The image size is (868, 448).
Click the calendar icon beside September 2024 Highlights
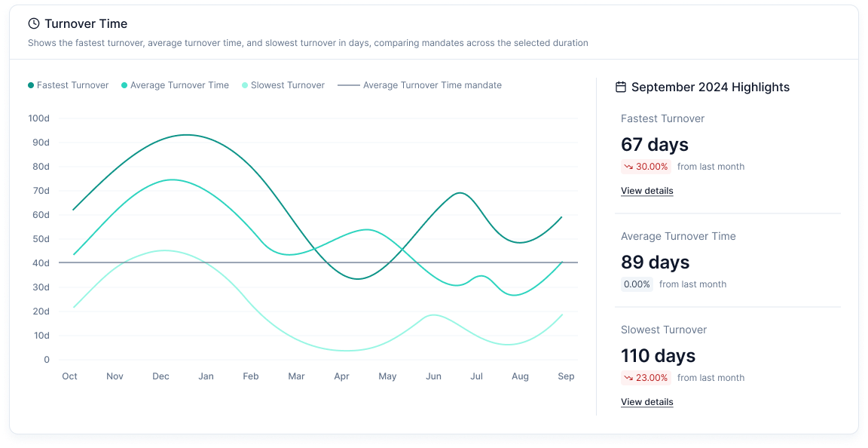pos(621,87)
